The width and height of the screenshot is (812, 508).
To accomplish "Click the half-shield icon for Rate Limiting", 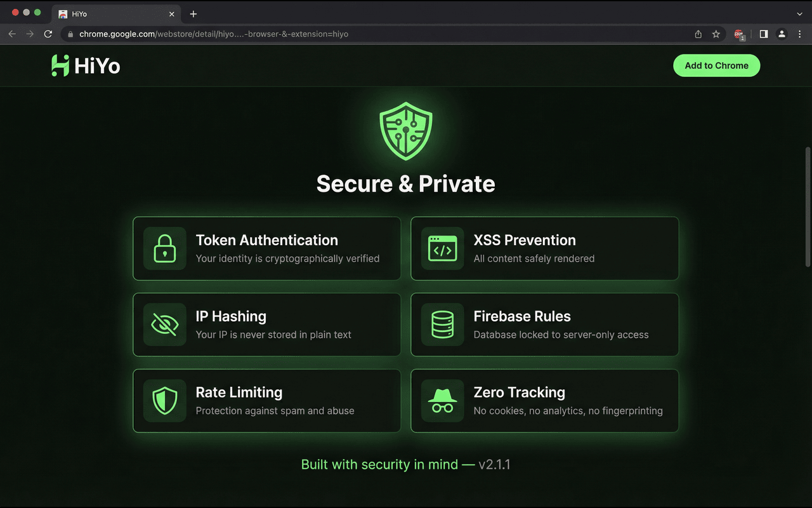I will pos(165,401).
